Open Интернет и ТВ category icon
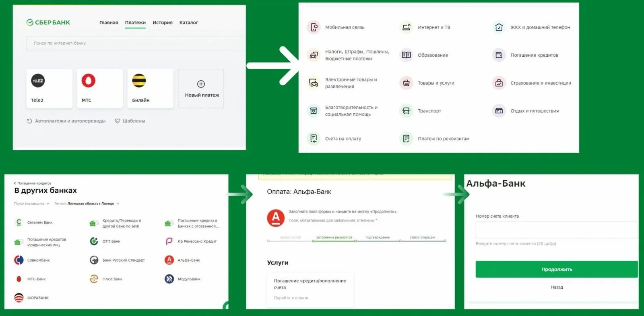The image size is (644, 316). pyautogui.click(x=406, y=27)
